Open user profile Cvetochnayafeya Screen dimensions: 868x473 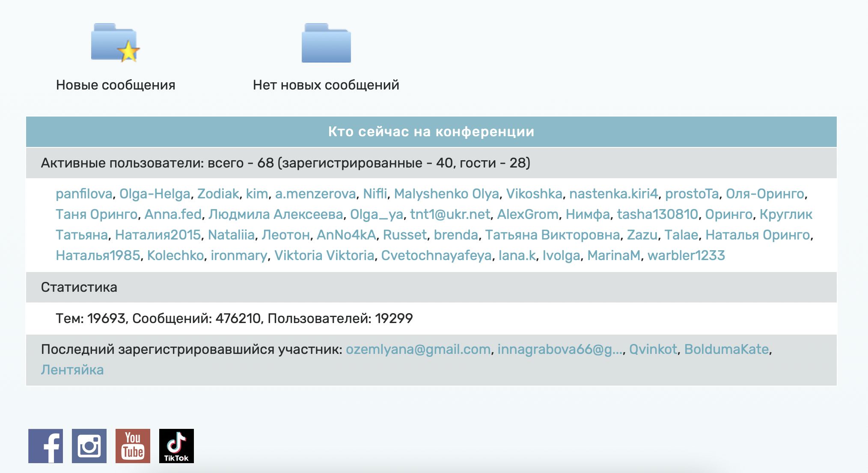pos(436,255)
